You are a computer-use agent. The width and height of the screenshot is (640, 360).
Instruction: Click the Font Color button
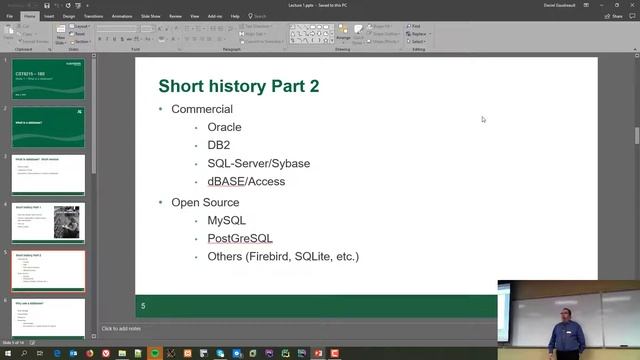[174, 39]
